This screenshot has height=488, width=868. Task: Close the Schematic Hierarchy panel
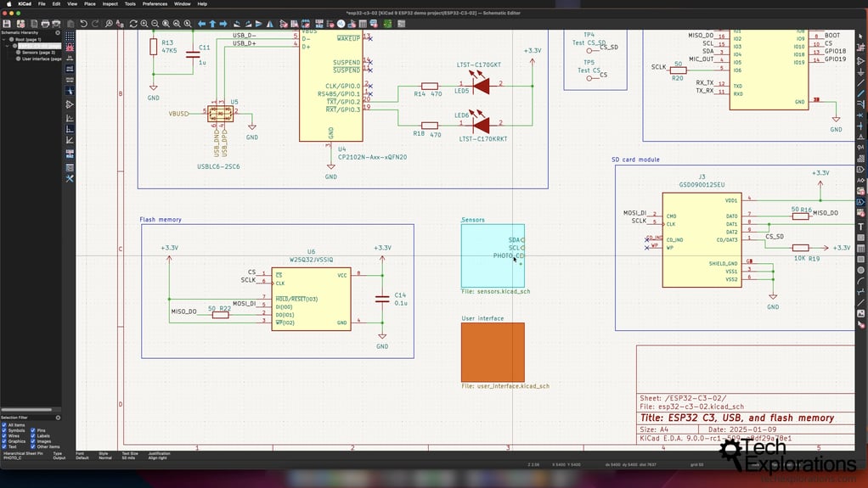(58, 32)
